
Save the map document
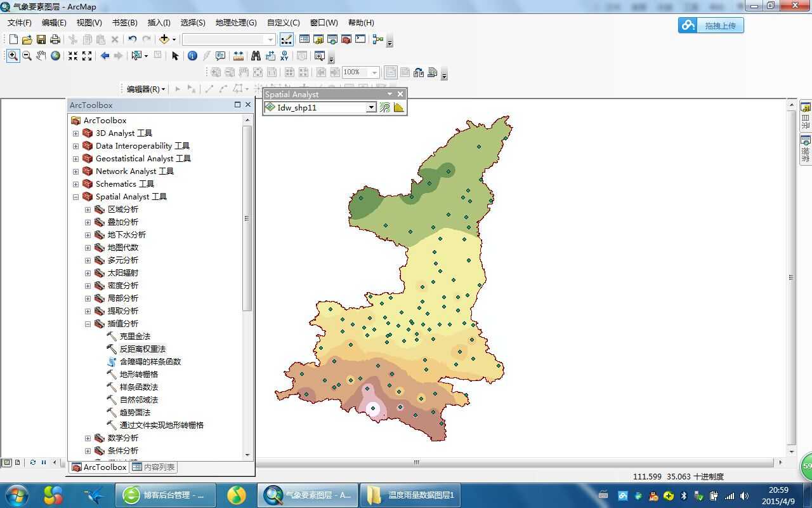[41, 39]
